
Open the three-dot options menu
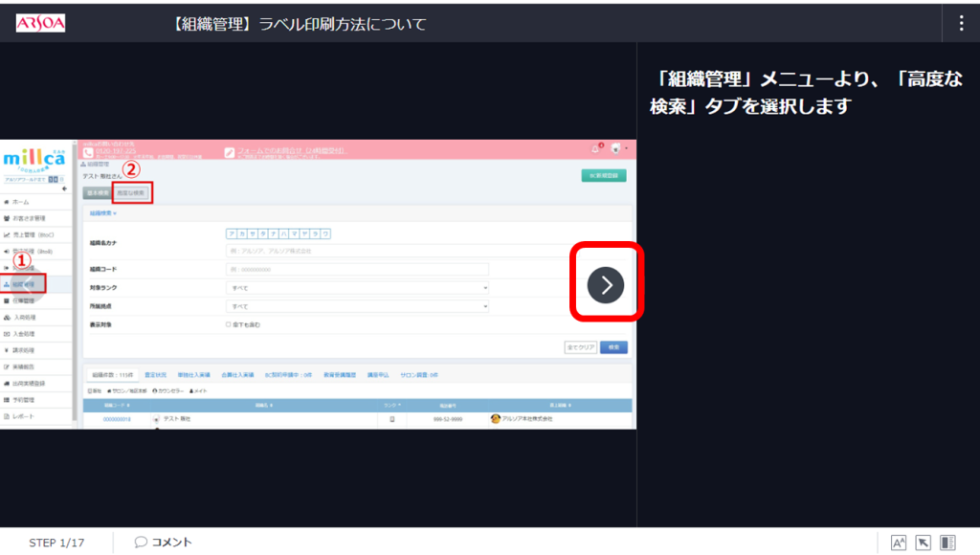tap(960, 23)
